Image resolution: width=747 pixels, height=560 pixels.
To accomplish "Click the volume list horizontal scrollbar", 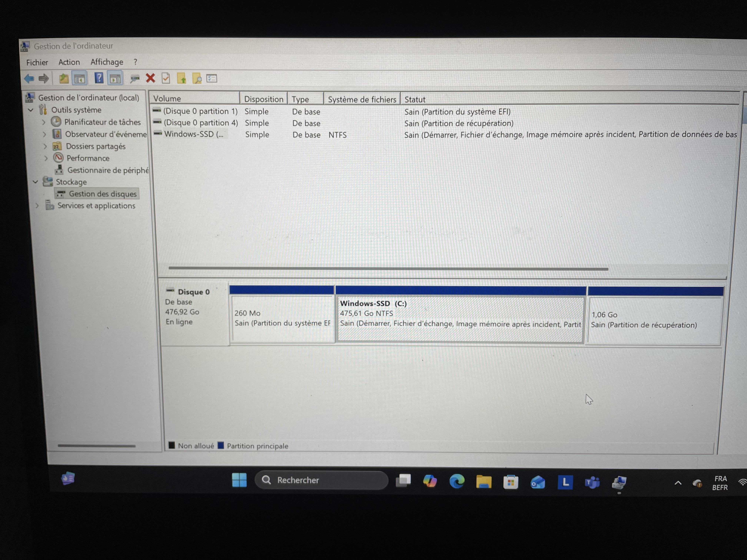I will pos(388,269).
